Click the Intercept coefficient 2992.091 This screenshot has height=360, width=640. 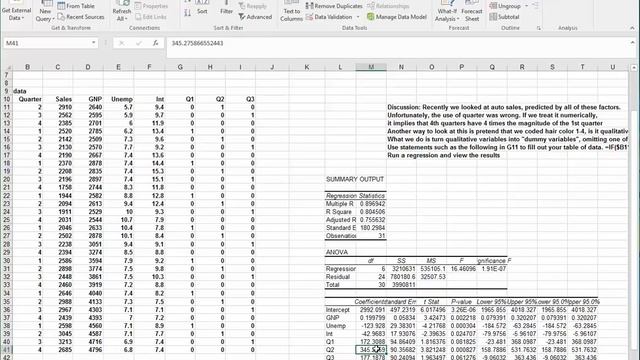[x=371, y=310]
